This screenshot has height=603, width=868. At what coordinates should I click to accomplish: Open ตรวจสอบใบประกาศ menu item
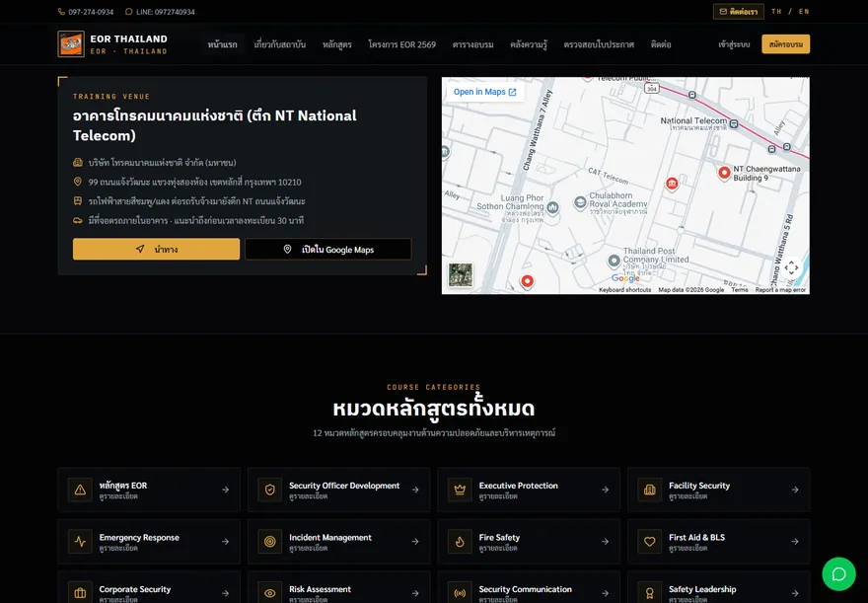tap(599, 44)
